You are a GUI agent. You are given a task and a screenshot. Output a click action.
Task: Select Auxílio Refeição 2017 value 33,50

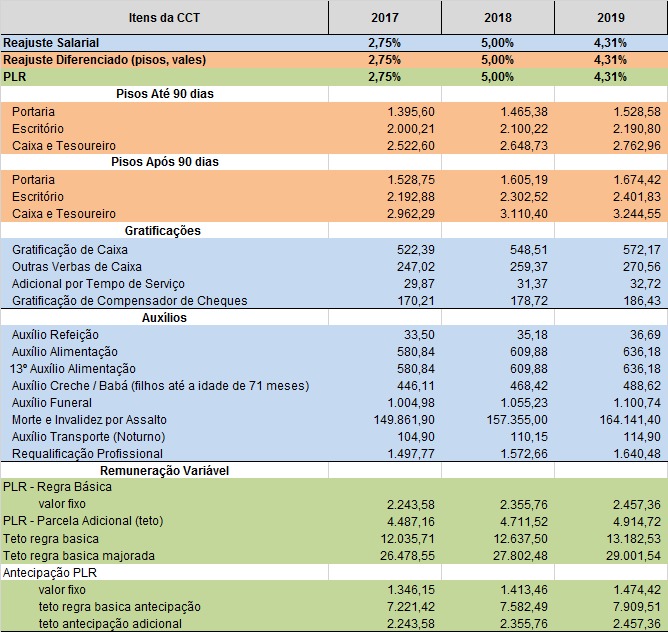417,335
